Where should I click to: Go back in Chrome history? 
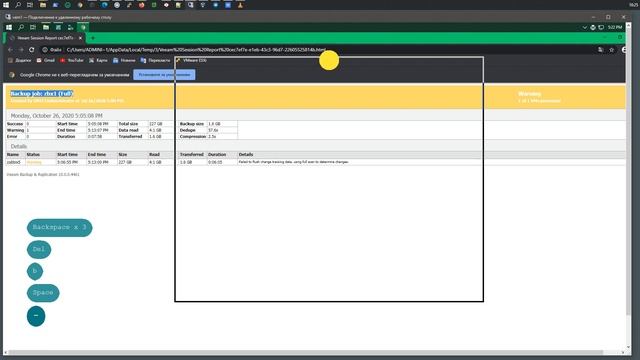pyautogui.click(x=10, y=49)
